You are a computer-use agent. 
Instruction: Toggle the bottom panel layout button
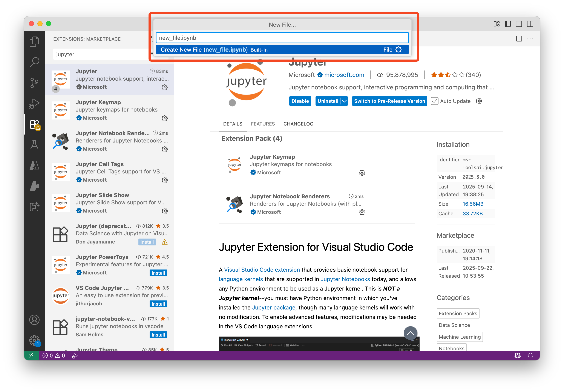519,24
